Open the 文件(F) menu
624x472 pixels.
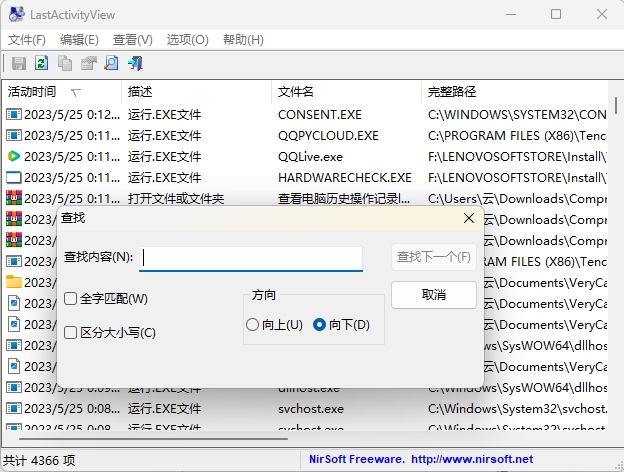27,40
